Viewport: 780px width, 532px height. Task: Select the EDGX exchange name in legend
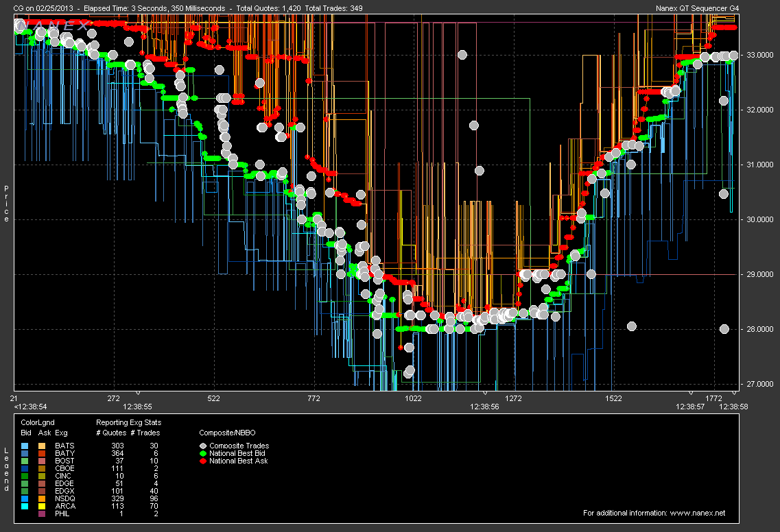64,492
